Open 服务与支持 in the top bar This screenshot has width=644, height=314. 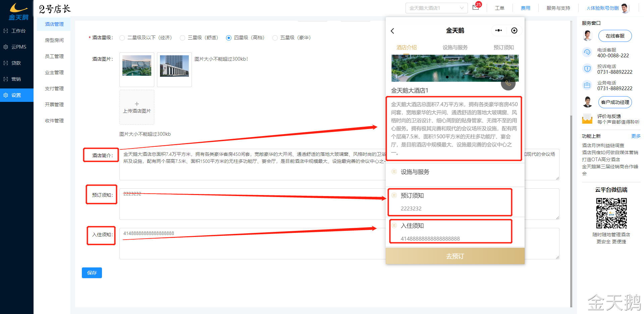(558, 8)
